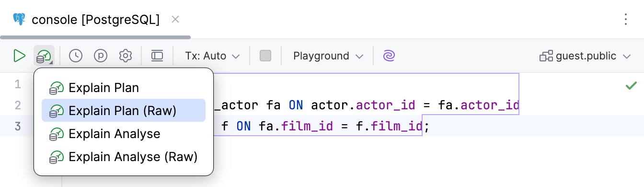
Task: Select Explain Plan menu entry
Action: pyautogui.click(x=124, y=88)
